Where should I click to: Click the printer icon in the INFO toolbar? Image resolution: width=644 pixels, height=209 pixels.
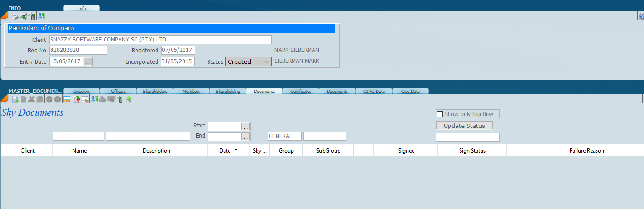tap(15, 16)
